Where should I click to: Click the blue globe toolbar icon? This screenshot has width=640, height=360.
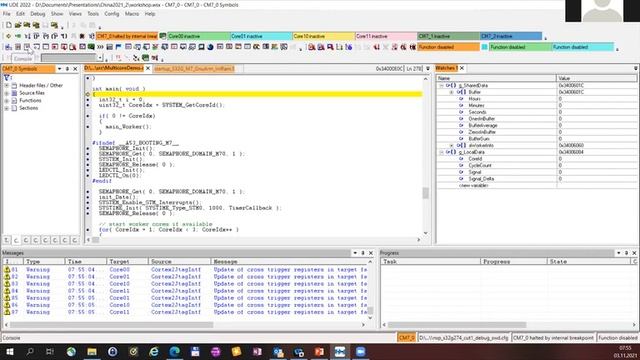tap(210, 47)
